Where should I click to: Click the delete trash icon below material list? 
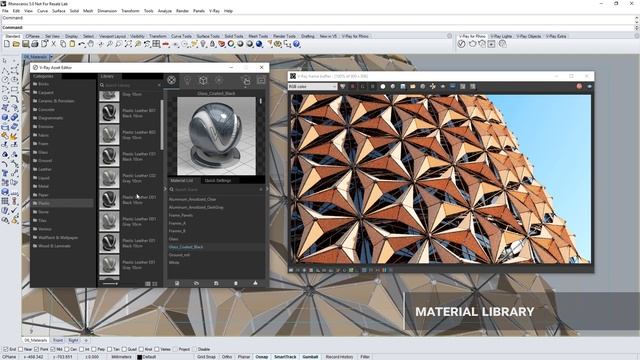(x=236, y=283)
